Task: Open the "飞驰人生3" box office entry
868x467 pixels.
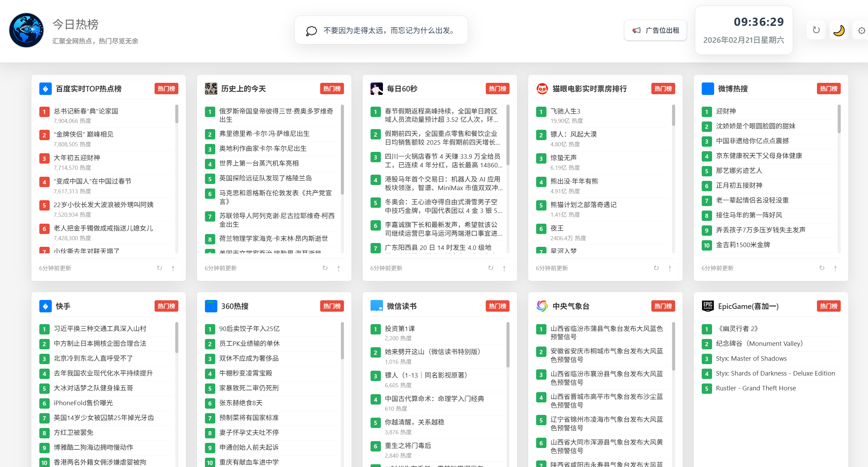Action: tap(565, 111)
